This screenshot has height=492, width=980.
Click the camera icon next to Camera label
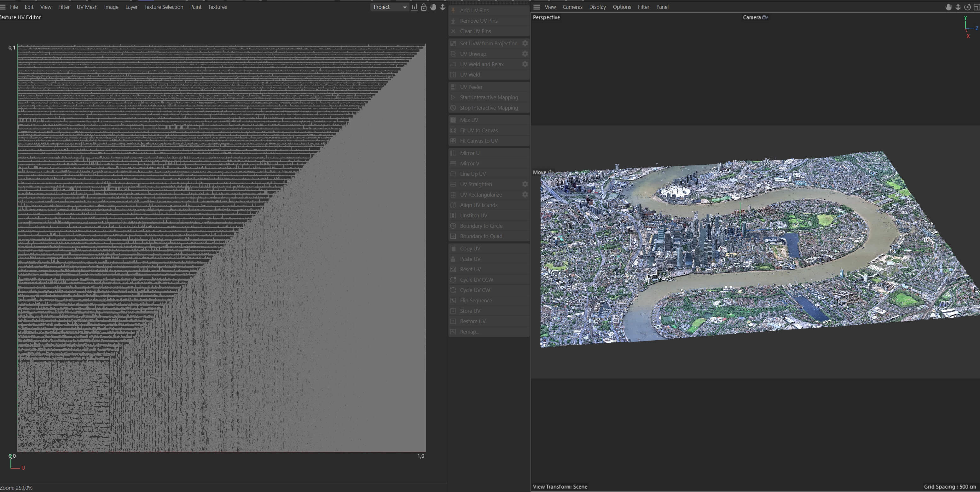click(x=765, y=17)
